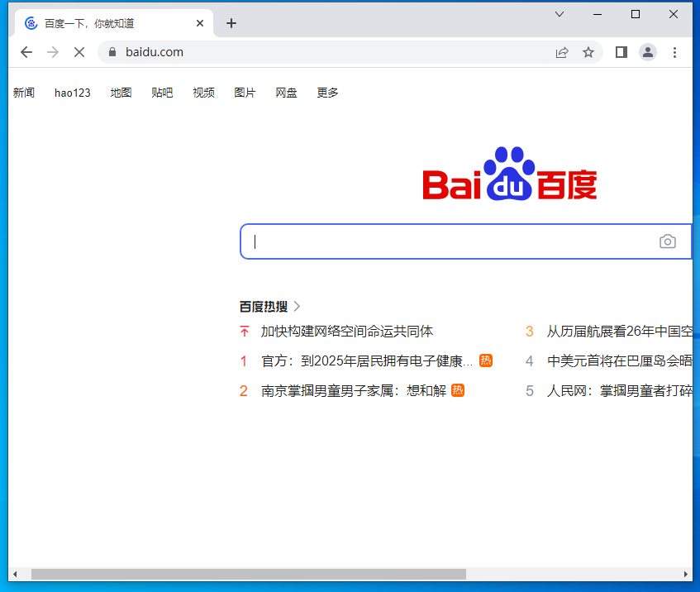The height and width of the screenshot is (592, 700).
Task: Click the horizontal scrollbar thumb
Action: click(249, 574)
